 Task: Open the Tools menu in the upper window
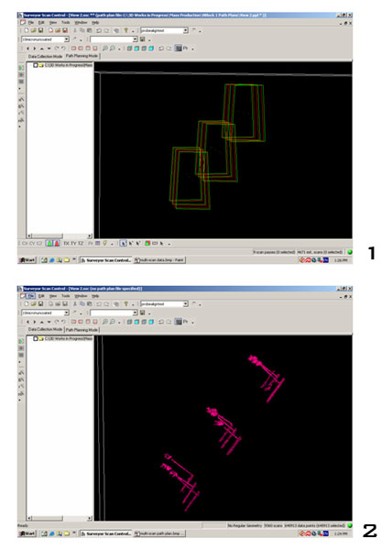(66, 22)
